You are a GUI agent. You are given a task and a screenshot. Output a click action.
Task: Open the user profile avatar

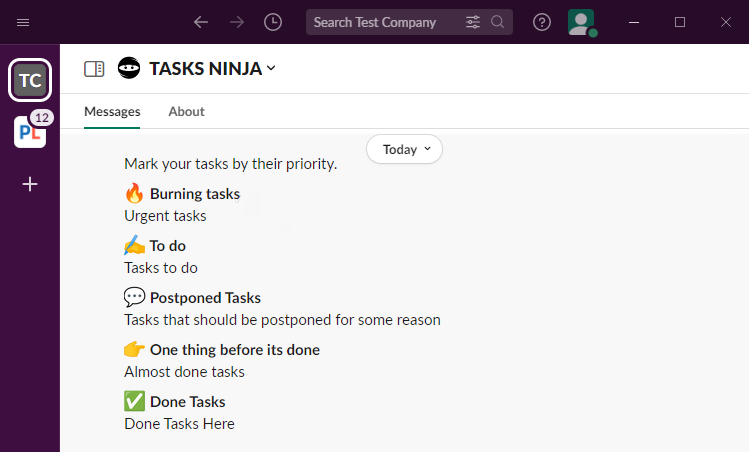point(581,22)
